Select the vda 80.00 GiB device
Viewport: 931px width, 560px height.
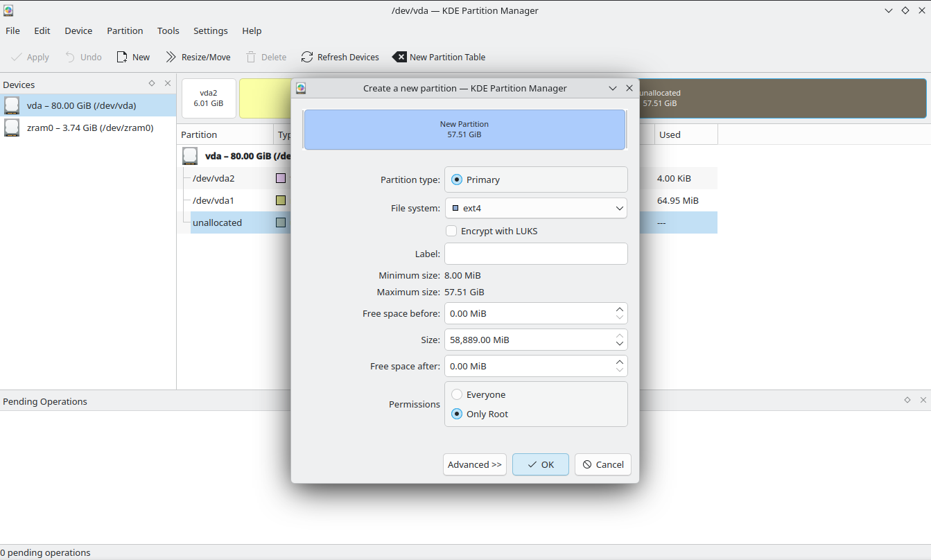click(88, 105)
